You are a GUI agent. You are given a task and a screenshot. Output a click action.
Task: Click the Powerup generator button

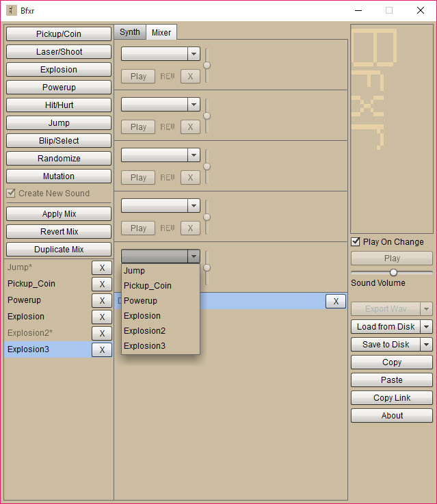[x=59, y=87]
